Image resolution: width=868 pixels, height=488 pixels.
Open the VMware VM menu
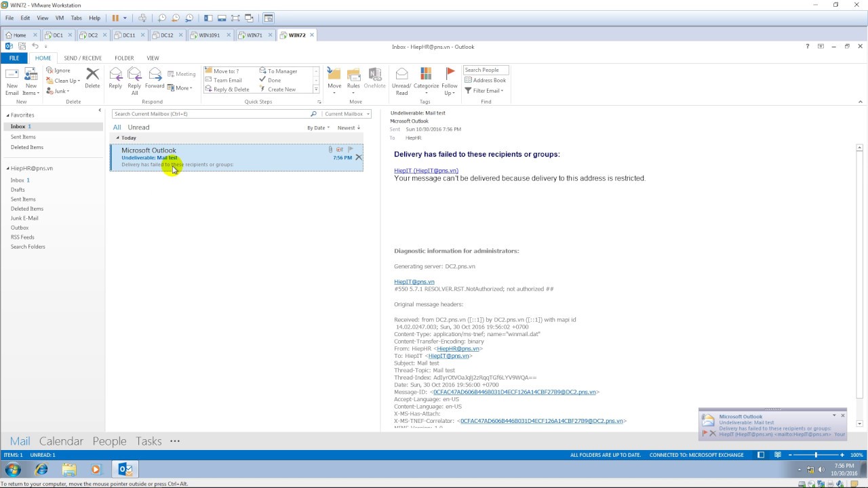click(x=58, y=18)
